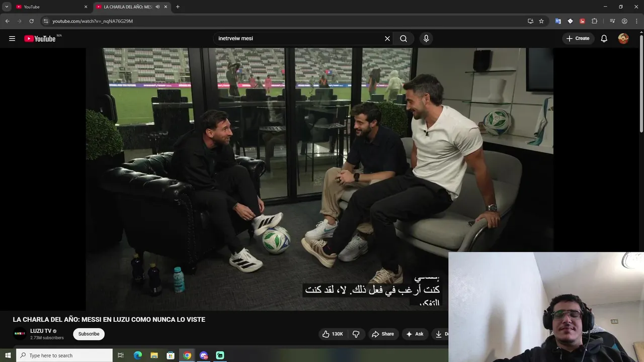This screenshot has height=362, width=644.
Task: Open Chrome extensions puzzle menu
Action: pos(594,21)
